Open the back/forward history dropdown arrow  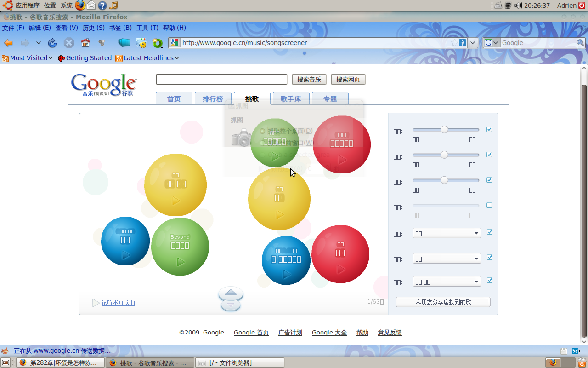point(39,43)
